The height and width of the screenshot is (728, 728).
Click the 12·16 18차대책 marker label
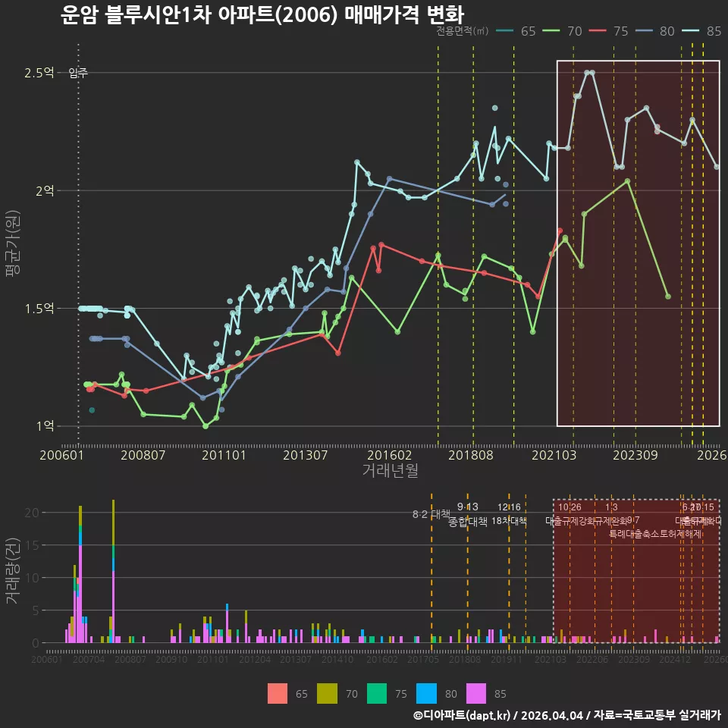click(x=509, y=514)
